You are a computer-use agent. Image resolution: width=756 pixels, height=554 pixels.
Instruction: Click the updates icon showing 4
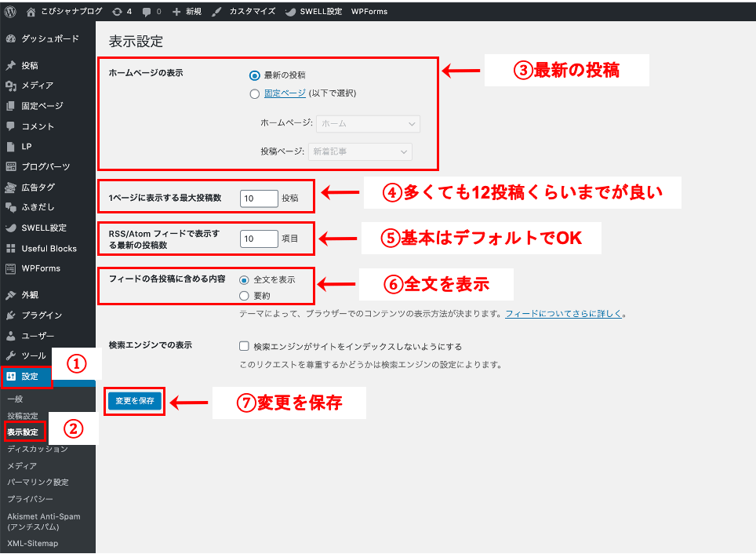click(117, 12)
